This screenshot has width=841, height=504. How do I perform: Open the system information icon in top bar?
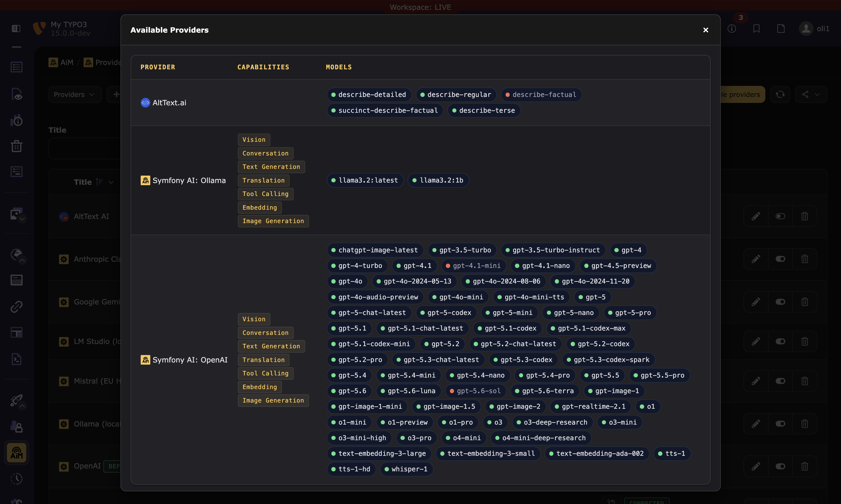coord(732,29)
